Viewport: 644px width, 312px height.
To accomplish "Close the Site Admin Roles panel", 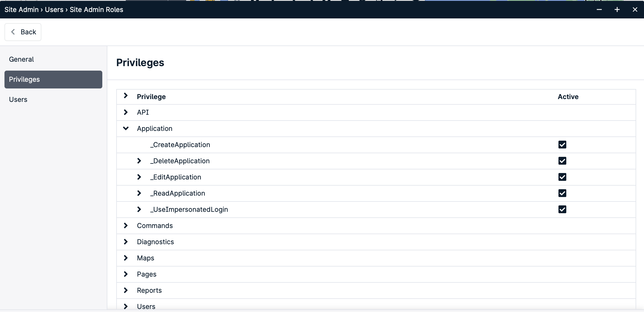I will 635,9.
